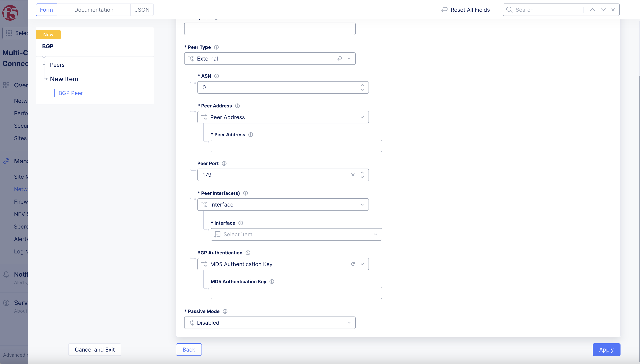Open the Peer Interface(s) dropdown
The height and width of the screenshot is (364, 640).
click(x=283, y=205)
